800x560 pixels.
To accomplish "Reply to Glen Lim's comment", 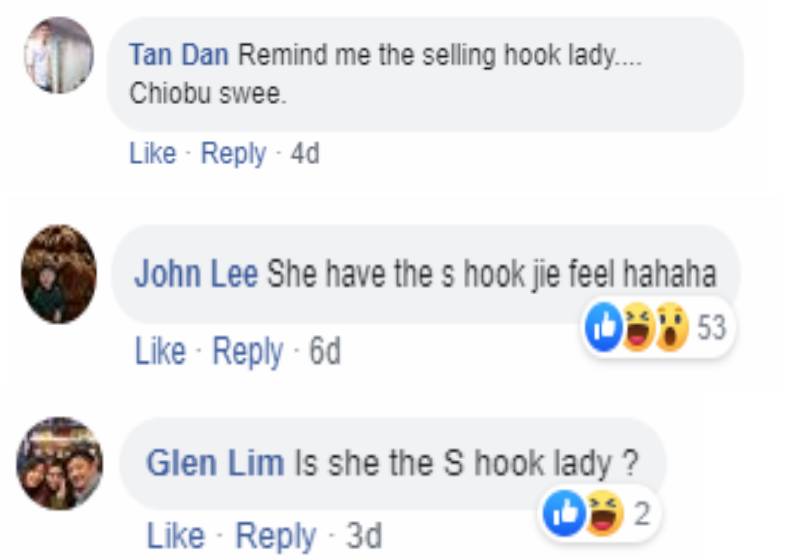I will [276, 537].
